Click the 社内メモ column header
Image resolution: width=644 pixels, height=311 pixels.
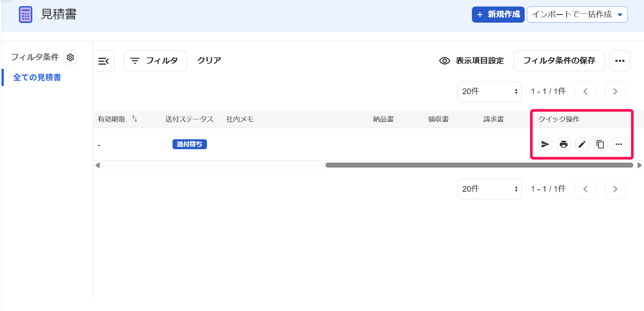tap(240, 119)
